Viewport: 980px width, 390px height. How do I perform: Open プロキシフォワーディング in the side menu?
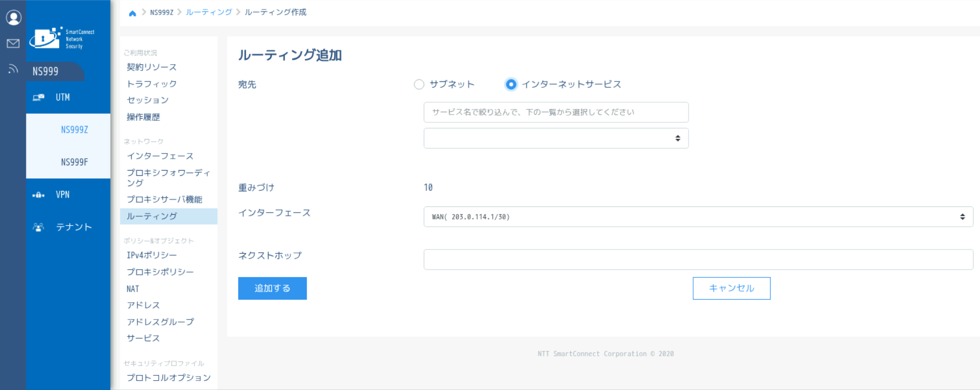[x=169, y=178]
